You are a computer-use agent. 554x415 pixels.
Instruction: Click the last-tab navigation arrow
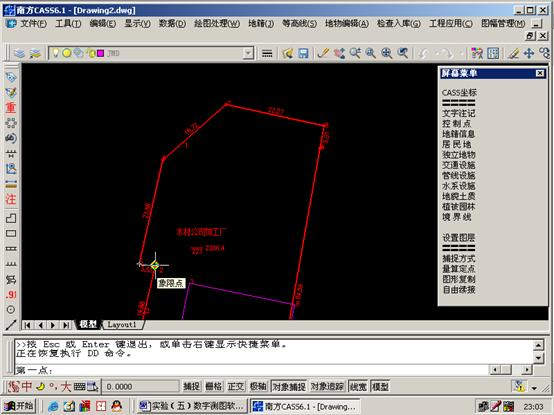pos(66,325)
